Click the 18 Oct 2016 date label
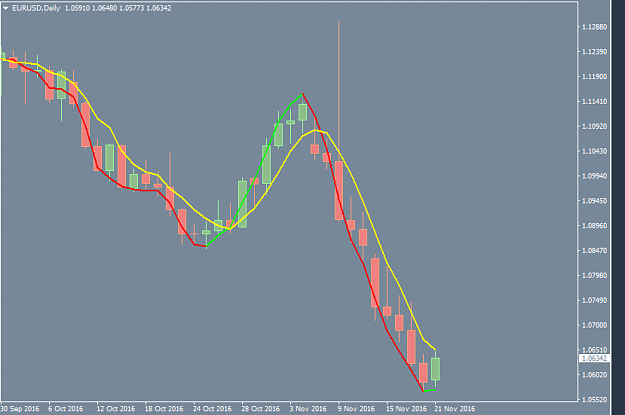The image size is (625, 415). (164, 409)
